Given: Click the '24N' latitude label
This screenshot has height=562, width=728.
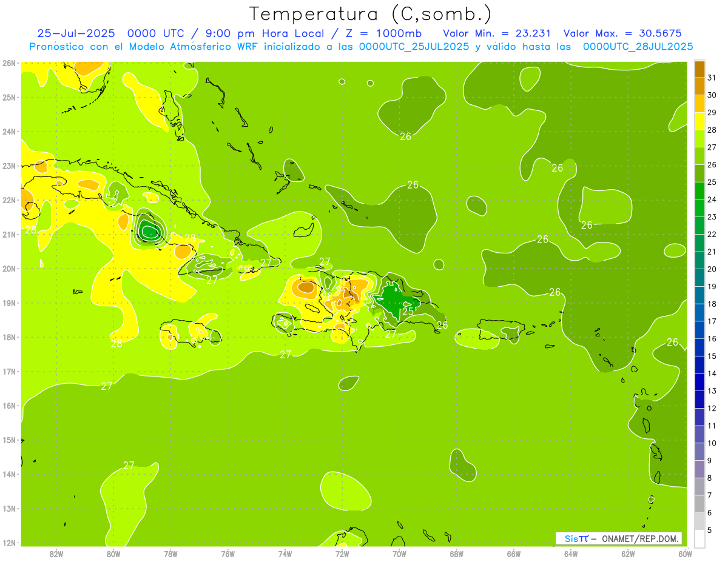Looking at the screenshot, I should pyautogui.click(x=9, y=132).
